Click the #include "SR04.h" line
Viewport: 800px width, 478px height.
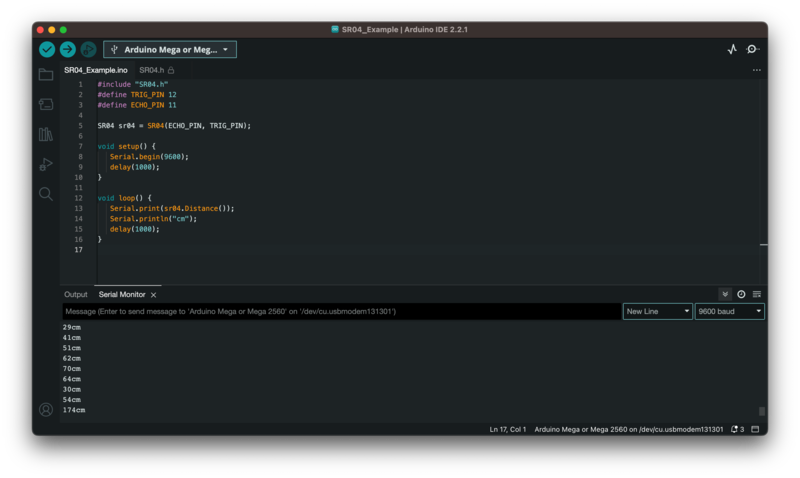(133, 84)
